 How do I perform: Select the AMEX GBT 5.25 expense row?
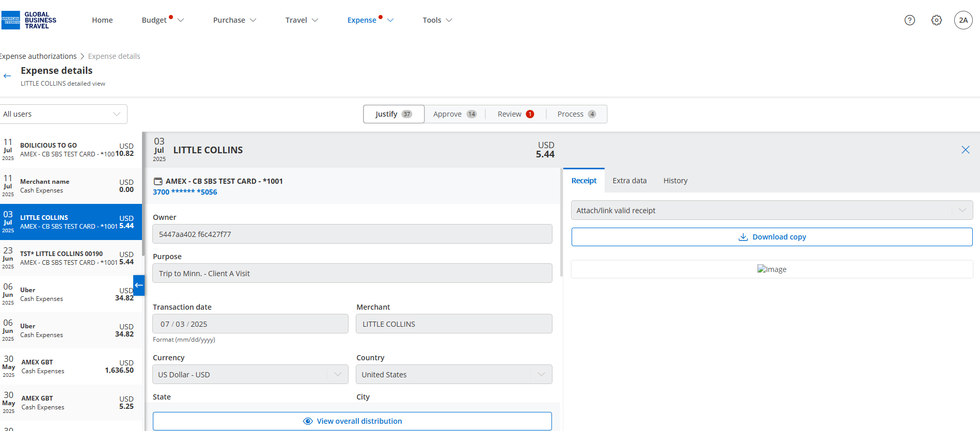[x=71, y=403]
